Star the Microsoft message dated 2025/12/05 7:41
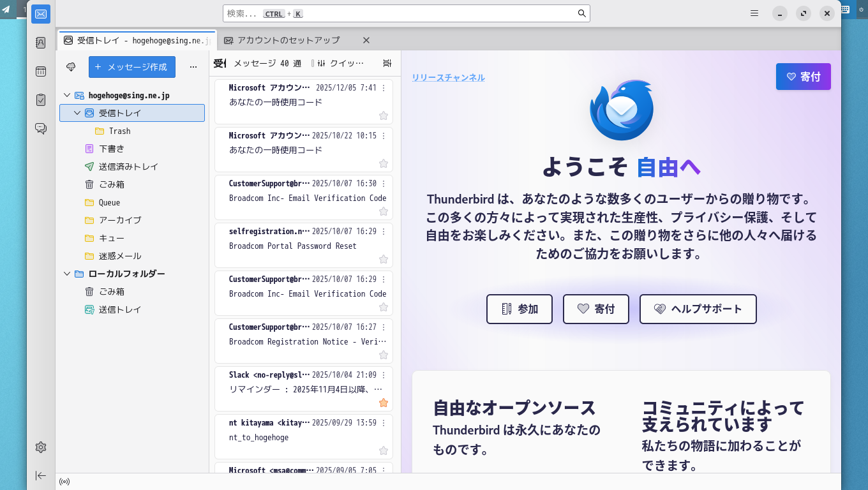 384,115
